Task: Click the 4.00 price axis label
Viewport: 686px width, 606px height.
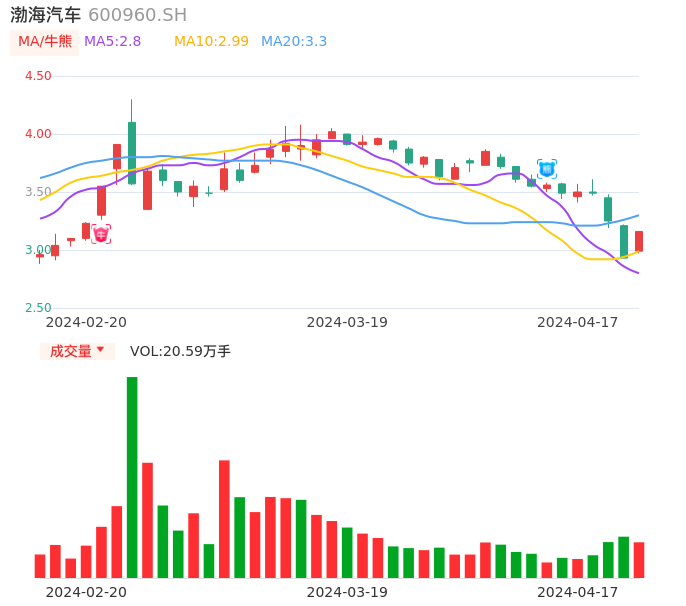Action: click(x=38, y=134)
